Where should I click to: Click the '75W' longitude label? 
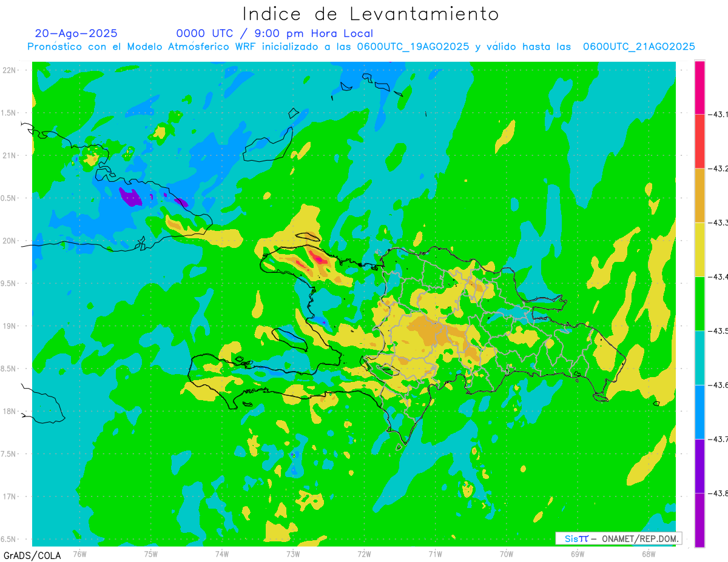click(151, 554)
